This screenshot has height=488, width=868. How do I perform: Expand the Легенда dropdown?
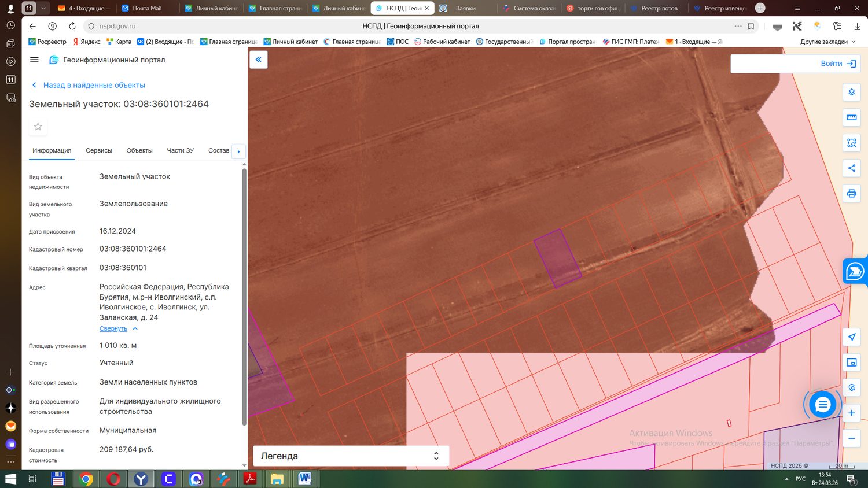tap(351, 456)
